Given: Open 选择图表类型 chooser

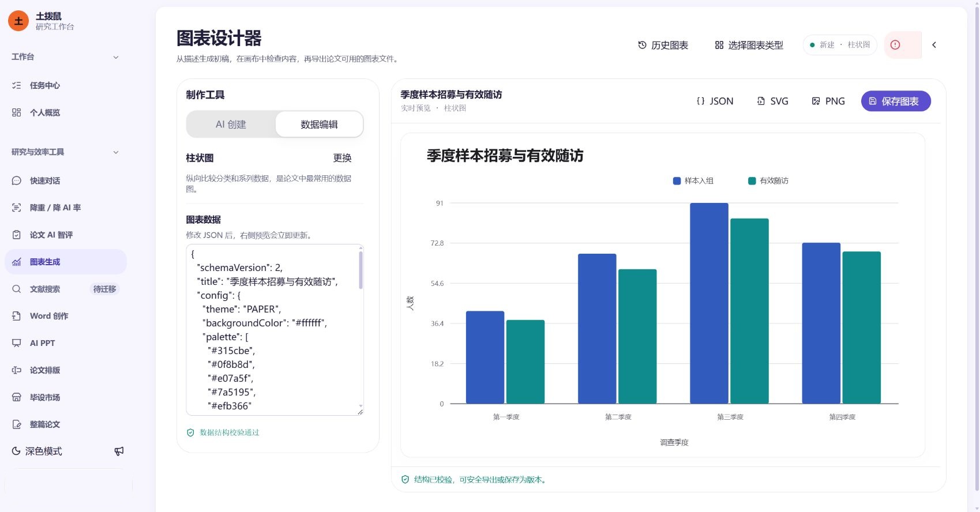Looking at the screenshot, I should point(749,45).
